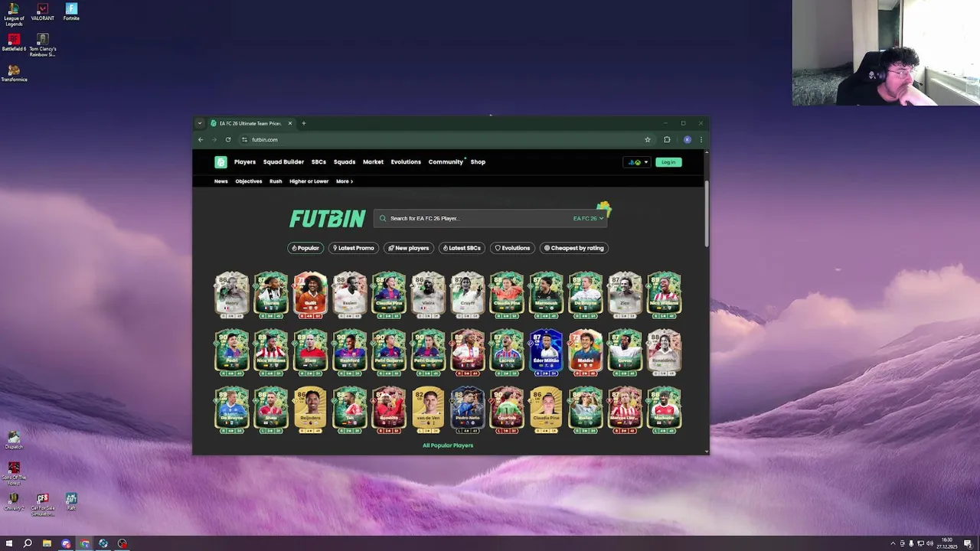
Task: Select the Raft desktop icon
Action: tap(71, 502)
